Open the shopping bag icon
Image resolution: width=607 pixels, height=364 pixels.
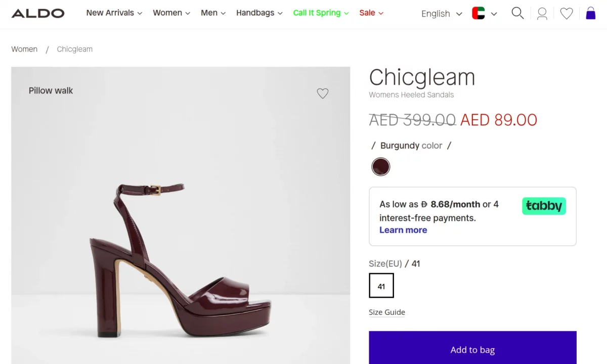click(x=590, y=13)
